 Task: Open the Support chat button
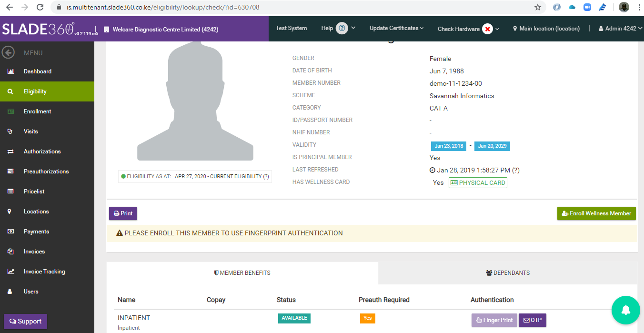25,322
